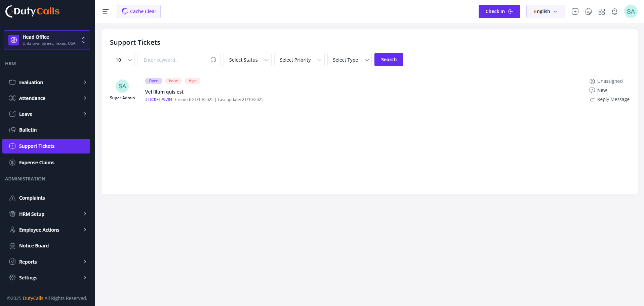Screen dimensions: 644x306
Task: Click the Cache Clear button
Action: click(139, 11)
